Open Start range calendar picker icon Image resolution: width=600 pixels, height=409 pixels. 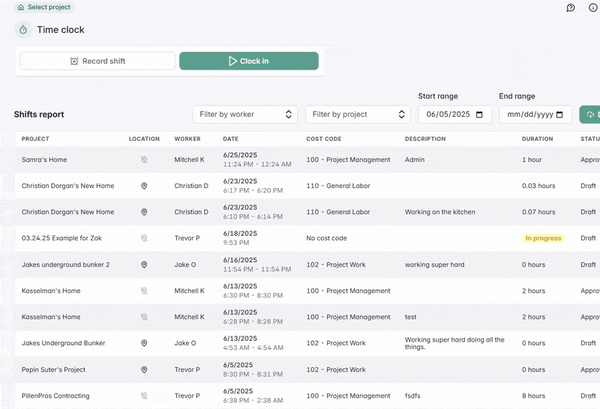coord(479,114)
